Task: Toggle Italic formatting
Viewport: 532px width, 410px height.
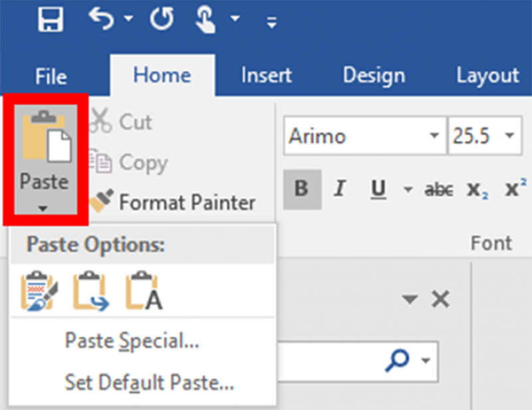Action: click(340, 189)
